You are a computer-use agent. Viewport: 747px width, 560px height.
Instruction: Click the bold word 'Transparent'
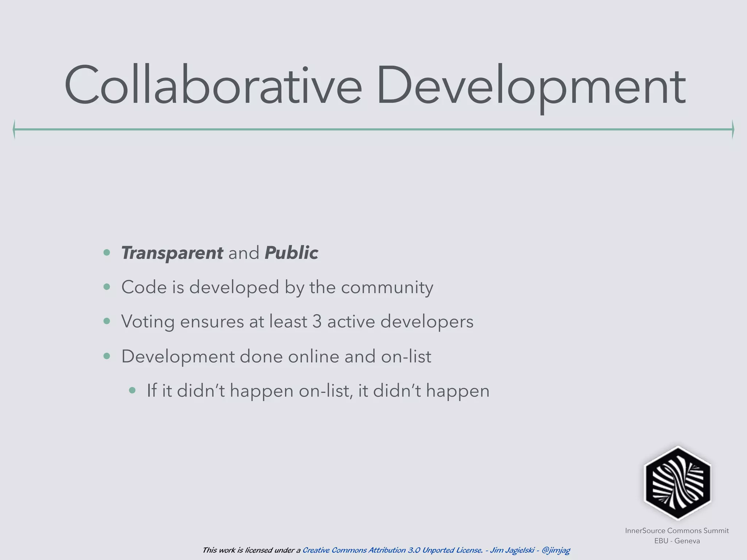(x=172, y=253)
